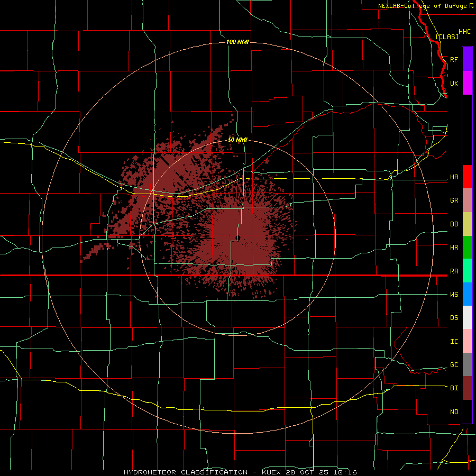The height and width of the screenshot is (476, 476).
Task: Click the DS legend label
Action: point(454,318)
